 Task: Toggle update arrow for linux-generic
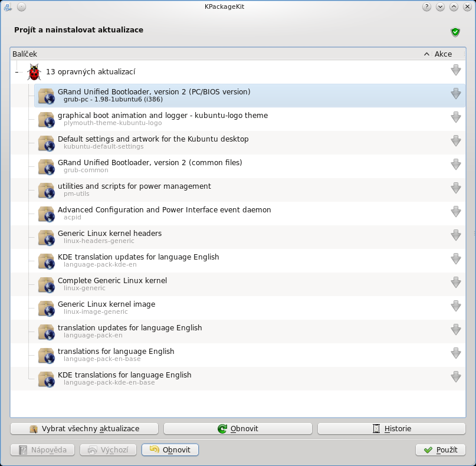456,283
